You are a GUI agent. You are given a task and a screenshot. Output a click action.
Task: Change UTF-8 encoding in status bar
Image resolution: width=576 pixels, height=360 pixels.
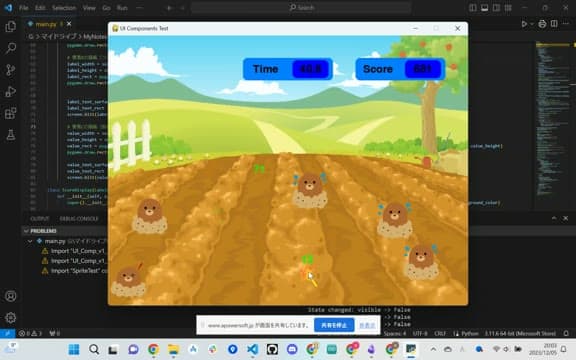point(420,334)
